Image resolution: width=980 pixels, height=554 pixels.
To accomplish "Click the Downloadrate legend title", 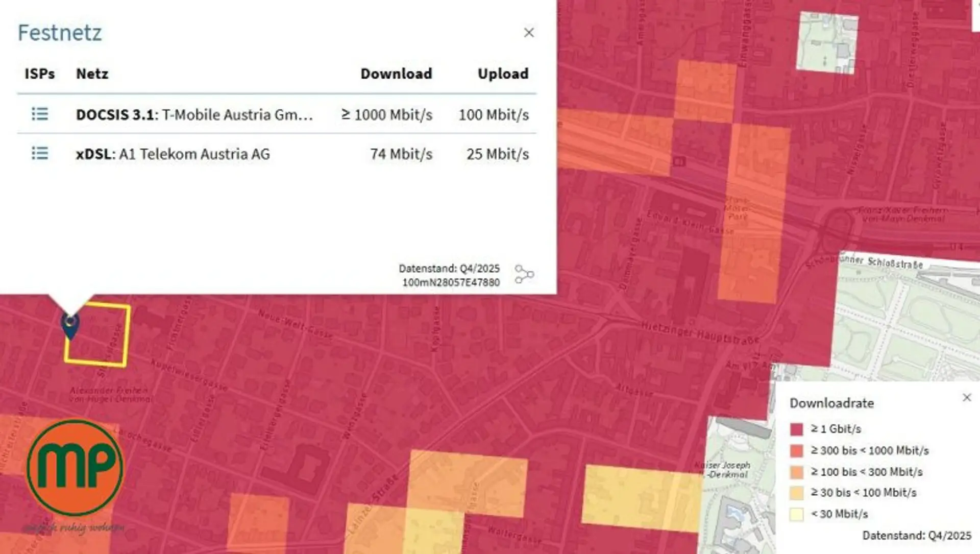I will [832, 403].
